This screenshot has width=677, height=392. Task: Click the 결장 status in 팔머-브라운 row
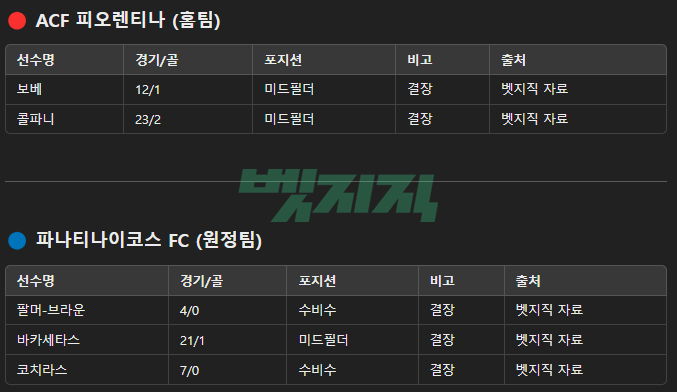coord(442,310)
